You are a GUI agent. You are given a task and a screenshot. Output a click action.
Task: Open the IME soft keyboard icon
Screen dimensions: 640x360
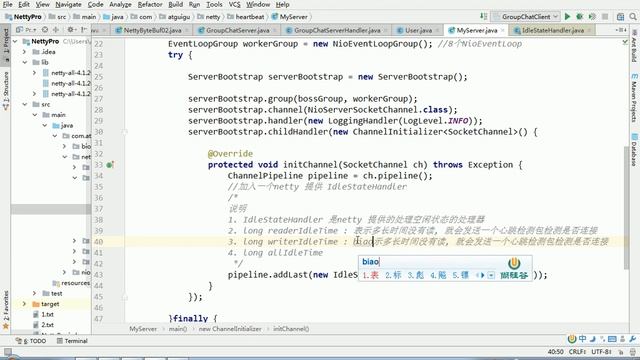click(612, 339)
